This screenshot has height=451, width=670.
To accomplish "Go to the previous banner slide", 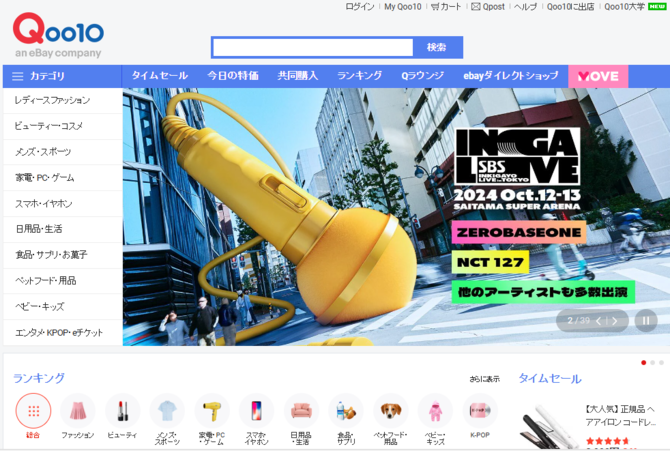I will 599,321.
